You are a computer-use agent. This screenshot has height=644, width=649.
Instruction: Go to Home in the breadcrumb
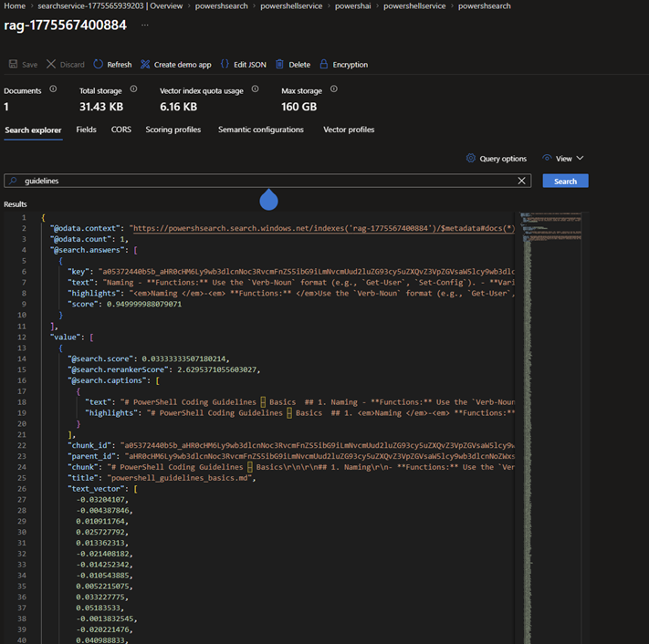click(14, 5)
